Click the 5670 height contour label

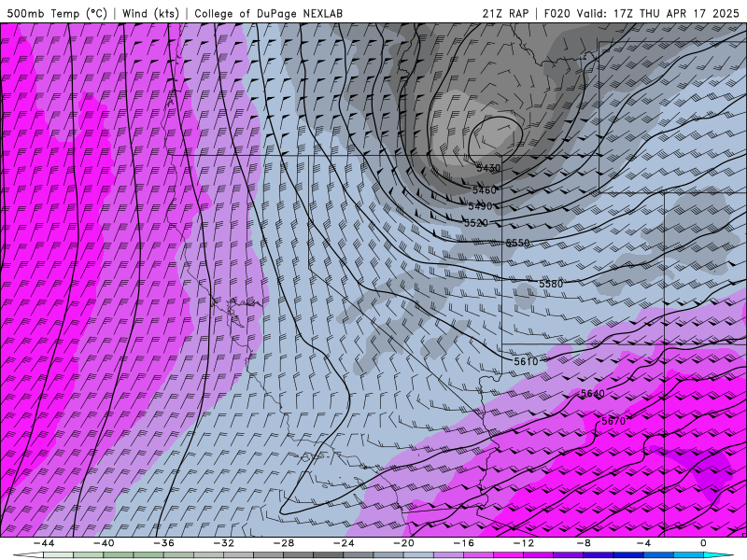pos(613,421)
